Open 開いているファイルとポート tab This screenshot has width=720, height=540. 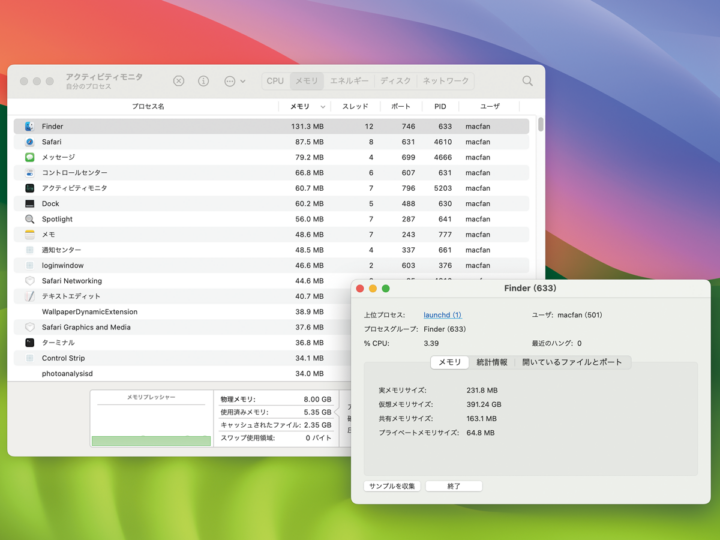[x=572, y=362]
